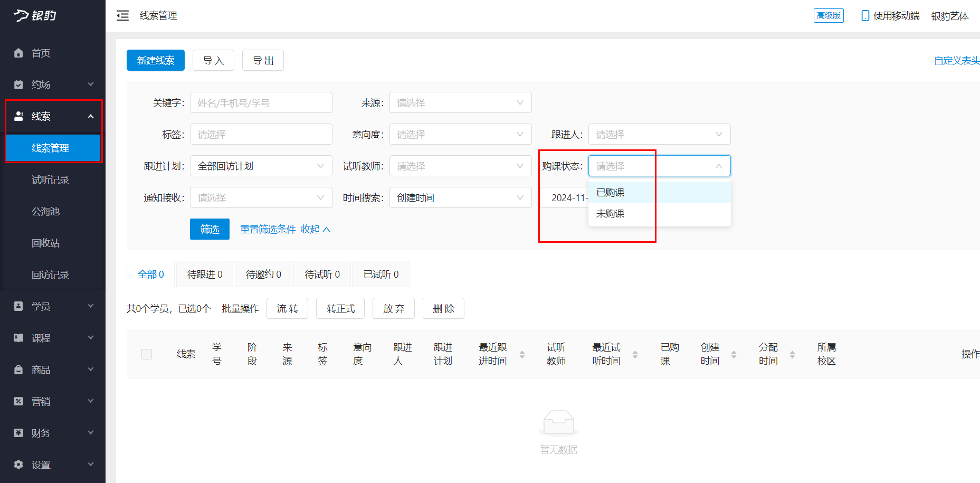
Task: Open the 试听教师 dropdown
Action: pyautogui.click(x=460, y=166)
